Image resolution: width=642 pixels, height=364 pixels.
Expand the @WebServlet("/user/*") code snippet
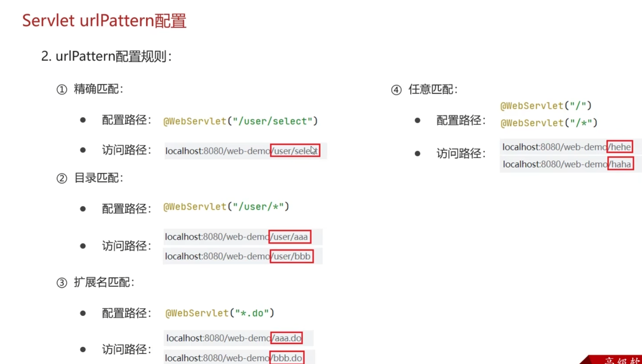226,206
